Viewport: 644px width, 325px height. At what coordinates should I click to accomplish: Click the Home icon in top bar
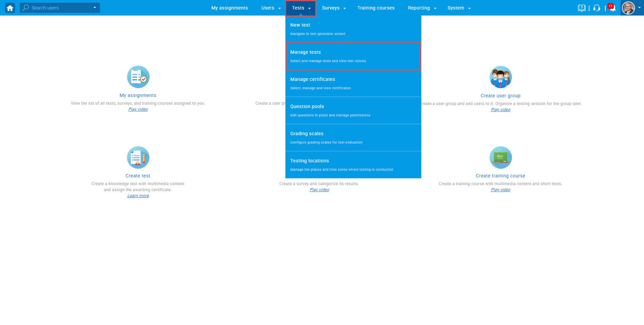tap(10, 8)
